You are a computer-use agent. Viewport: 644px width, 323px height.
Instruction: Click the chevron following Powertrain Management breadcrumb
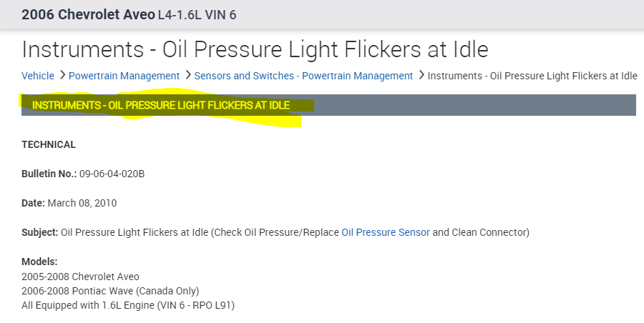pos(188,75)
